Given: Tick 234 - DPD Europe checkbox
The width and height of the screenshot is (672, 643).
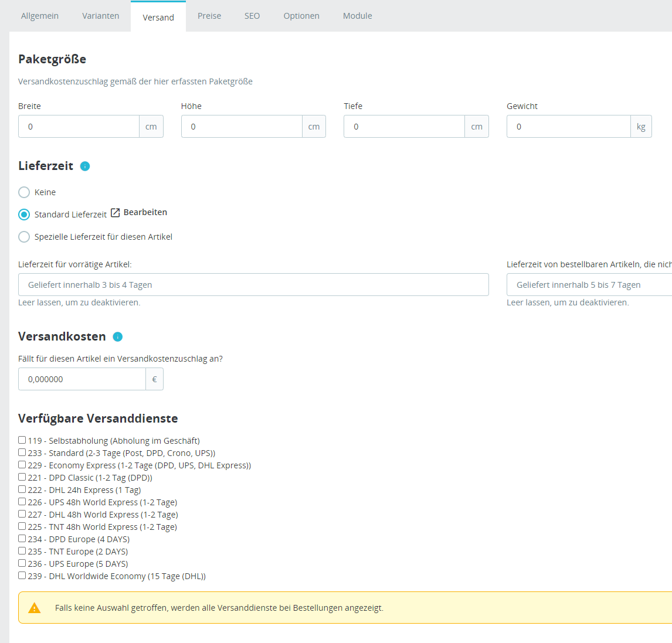Looking at the screenshot, I should pos(22,539).
